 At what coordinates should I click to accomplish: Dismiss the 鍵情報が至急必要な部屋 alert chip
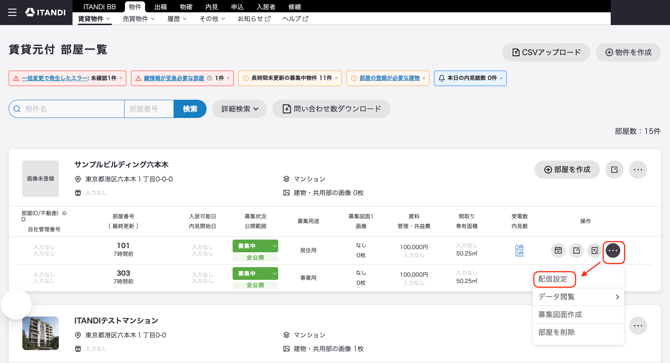click(228, 78)
